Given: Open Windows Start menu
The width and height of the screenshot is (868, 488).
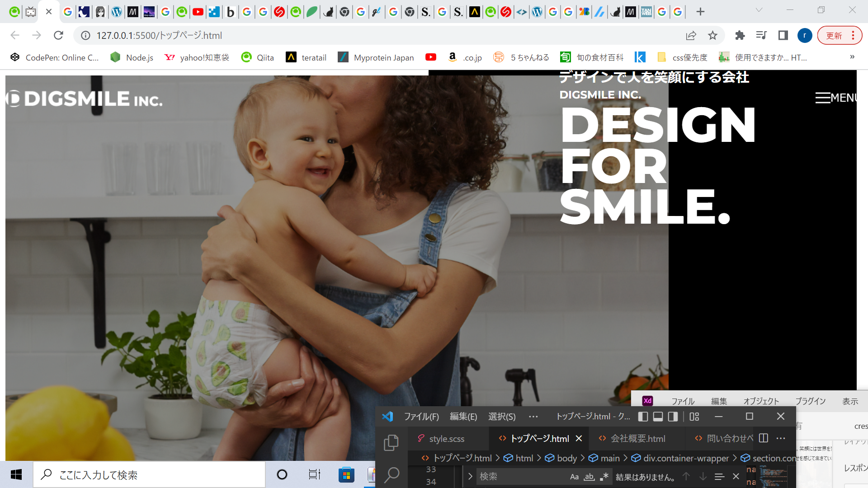Looking at the screenshot, I should [x=16, y=474].
